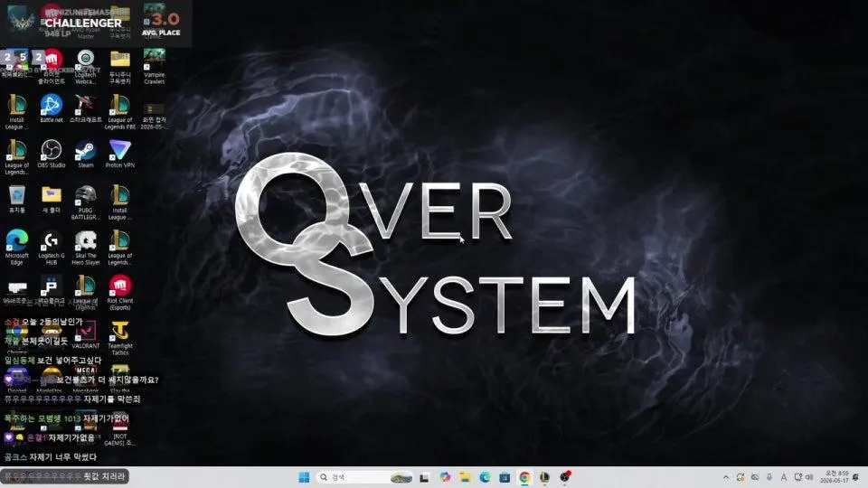Viewport: 868px width, 488px height.
Task: Open Microsoft Store from the taskbar
Action: pos(505,477)
